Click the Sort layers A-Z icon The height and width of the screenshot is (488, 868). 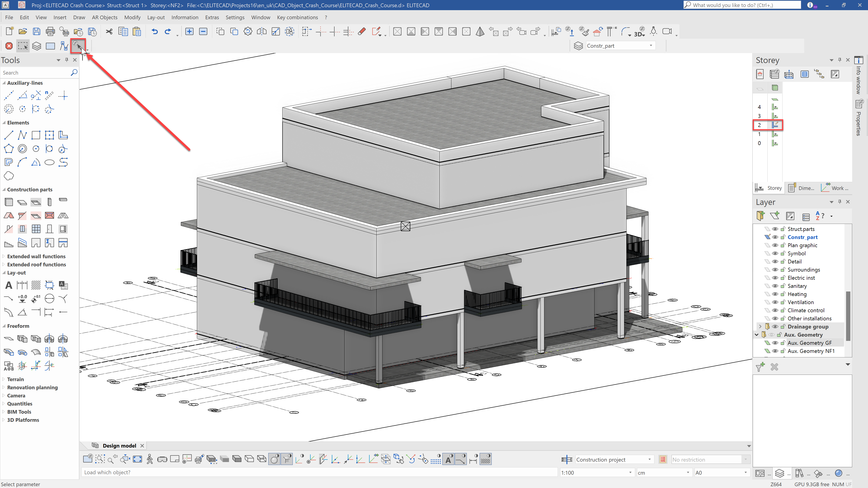[820, 216]
